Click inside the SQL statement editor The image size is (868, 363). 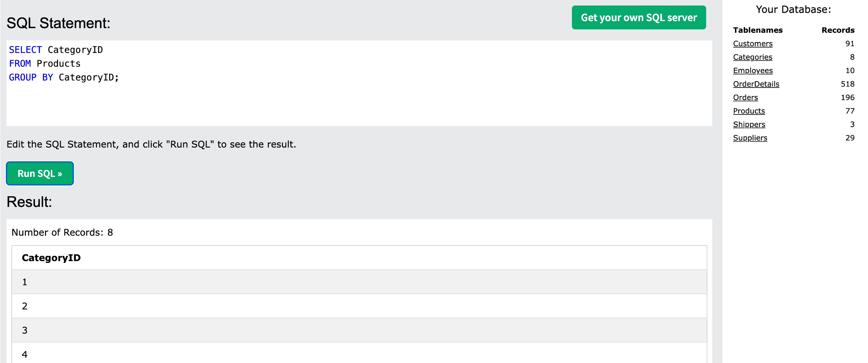tap(359, 101)
